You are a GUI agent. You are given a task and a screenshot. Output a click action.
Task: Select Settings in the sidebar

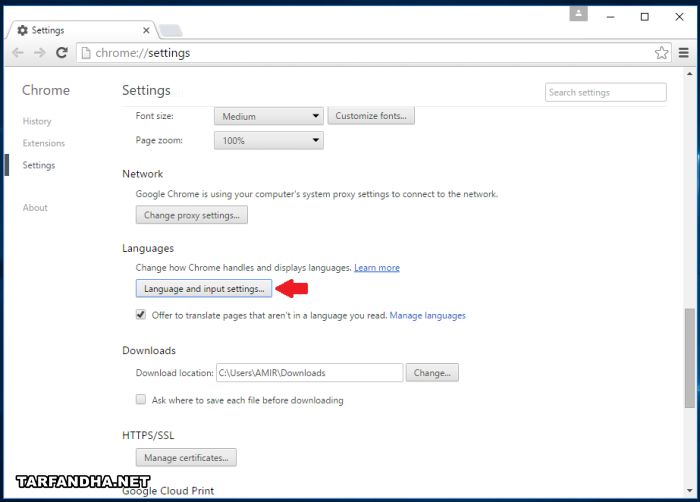pyautogui.click(x=39, y=165)
